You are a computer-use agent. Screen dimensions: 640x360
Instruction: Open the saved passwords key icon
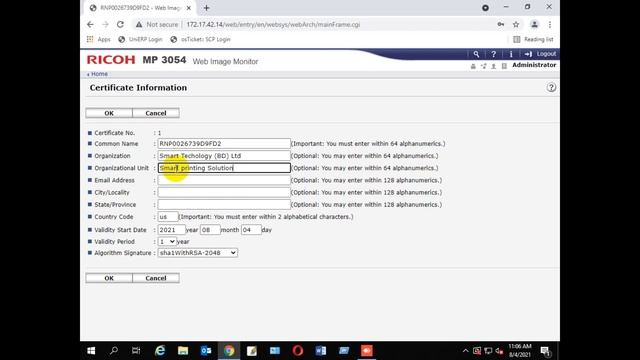[500, 24]
